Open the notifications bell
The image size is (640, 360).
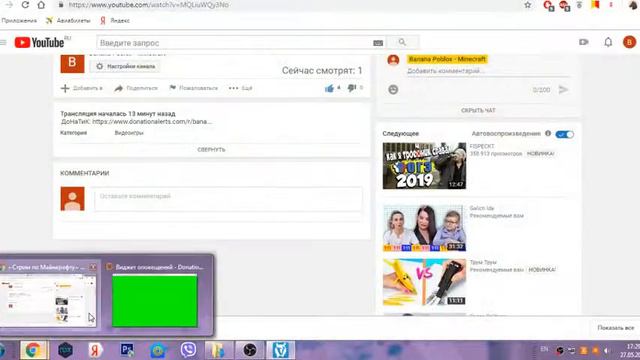point(608,42)
